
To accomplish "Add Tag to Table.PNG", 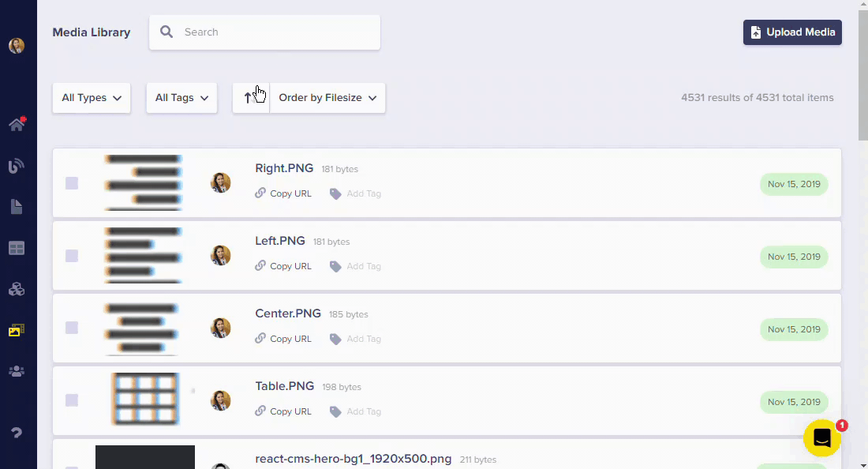I will coord(356,411).
